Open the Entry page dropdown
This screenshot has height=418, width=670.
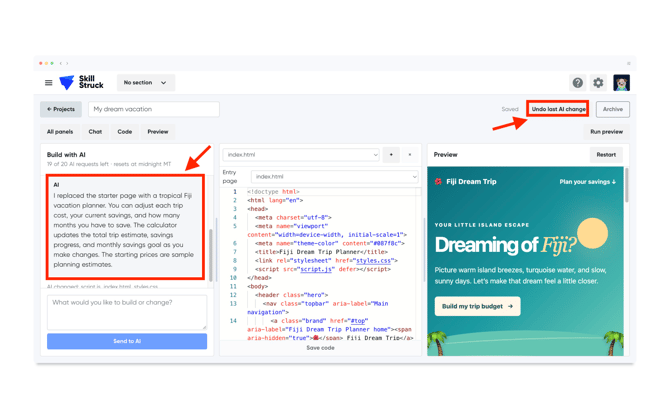[335, 177]
